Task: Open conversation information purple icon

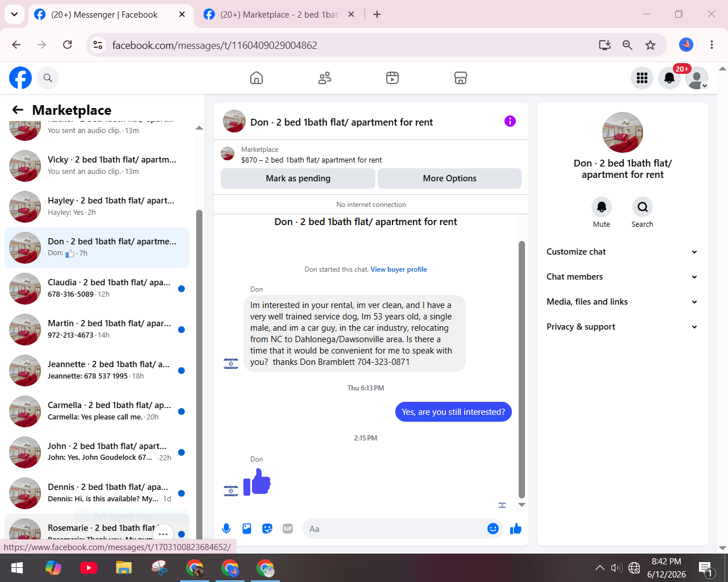Action: [x=510, y=121]
